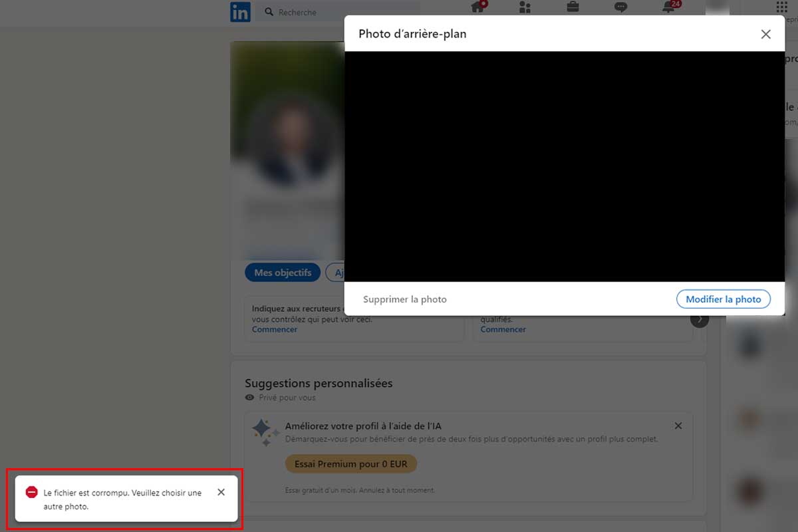The height and width of the screenshot is (532, 798).
Task: Close the Photo d'arrière-plan dialog
Action: coord(766,34)
